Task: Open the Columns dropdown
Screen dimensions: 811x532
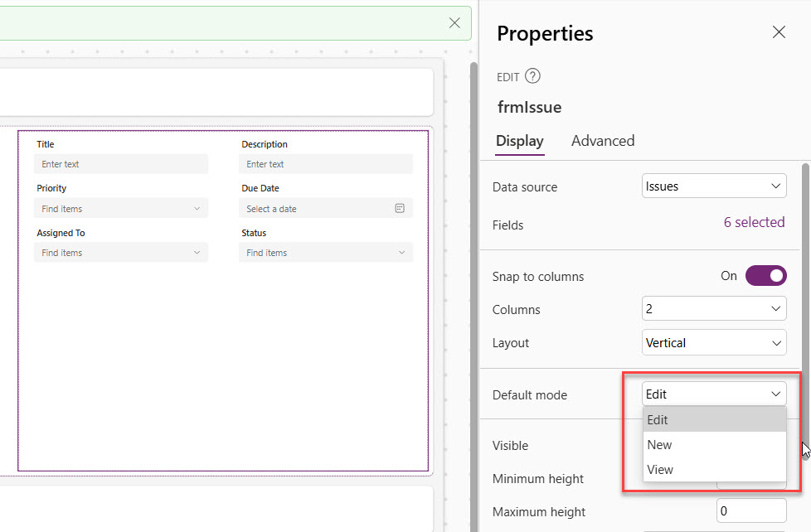Action: (714, 308)
